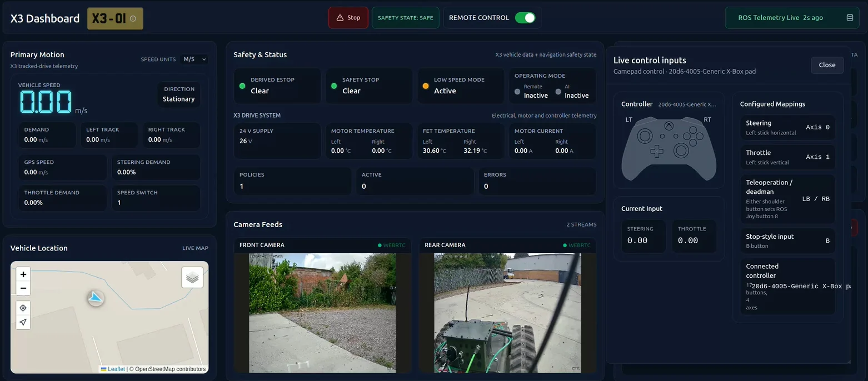The image size is (868, 381).
Task: Click the map locate target icon
Action: [23, 308]
